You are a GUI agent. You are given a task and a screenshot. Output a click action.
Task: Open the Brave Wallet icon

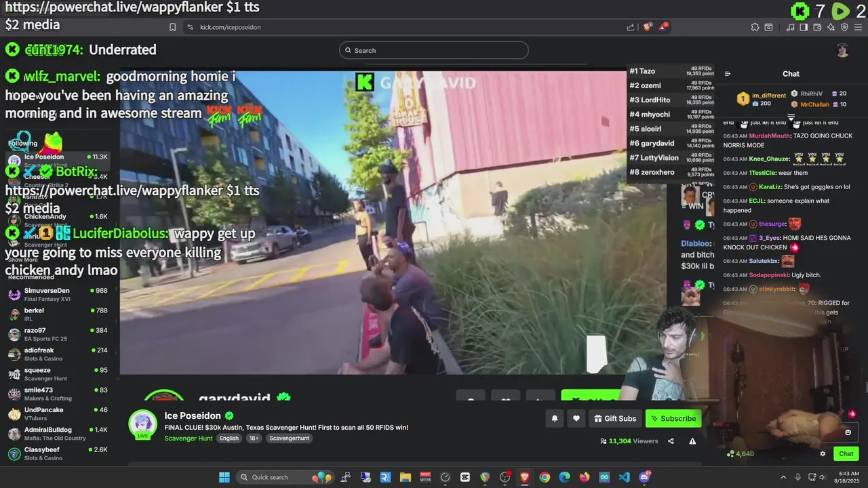(x=817, y=27)
